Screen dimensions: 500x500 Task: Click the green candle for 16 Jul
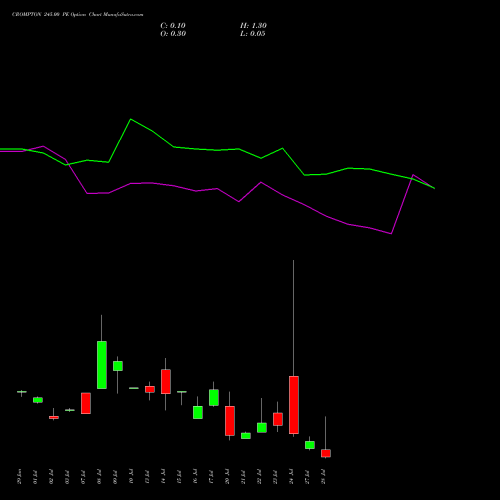(x=198, y=412)
